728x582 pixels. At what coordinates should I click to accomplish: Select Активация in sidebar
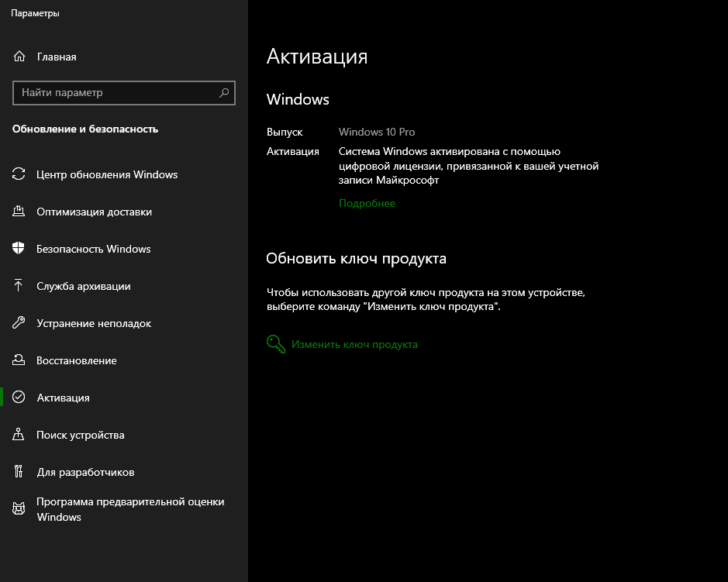pyautogui.click(x=63, y=398)
